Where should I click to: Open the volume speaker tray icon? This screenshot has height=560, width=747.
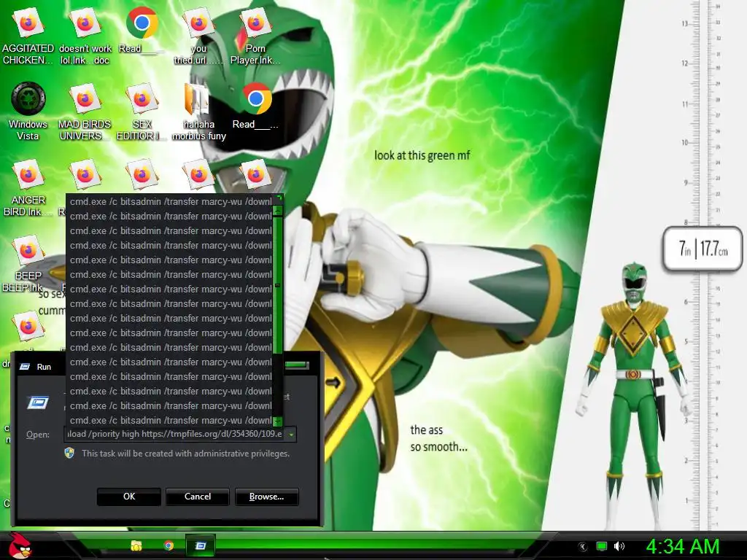[619, 547]
